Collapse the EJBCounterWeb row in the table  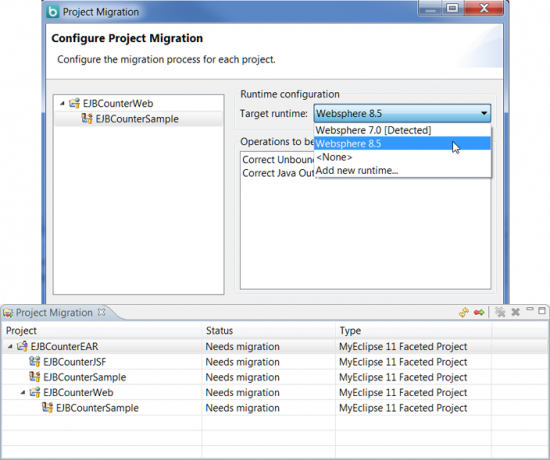coord(23,392)
